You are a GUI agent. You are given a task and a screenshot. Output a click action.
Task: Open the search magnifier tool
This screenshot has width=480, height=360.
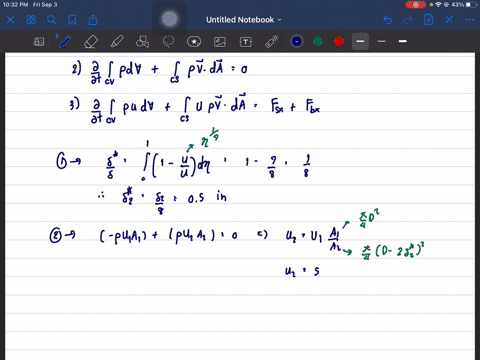(51, 20)
